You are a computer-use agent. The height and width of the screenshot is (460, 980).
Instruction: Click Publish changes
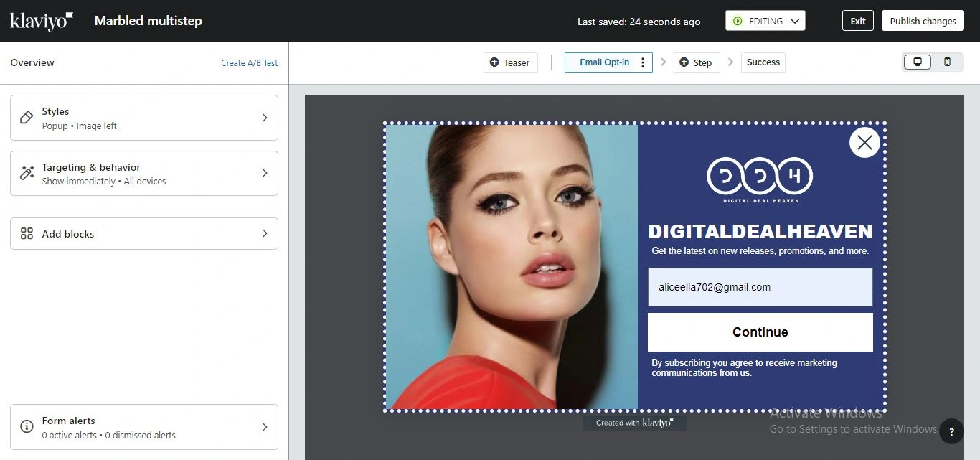click(923, 21)
